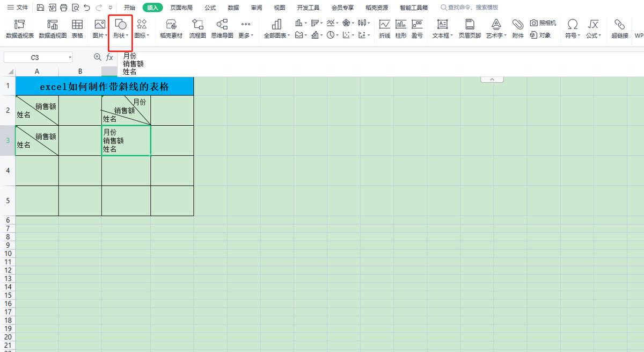The width and height of the screenshot is (644, 352).
Task: Insert 页眉页脚 header and footer
Action: pos(470,29)
